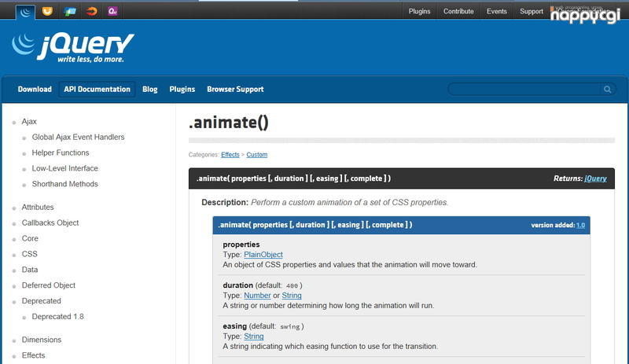Screen dimensions: 629x364
Task: Open the version added 1.0 link
Action: [x=580, y=225]
